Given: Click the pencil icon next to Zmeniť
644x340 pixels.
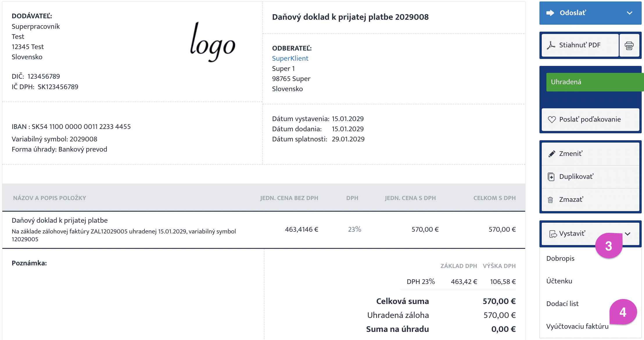Looking at the screenshot, I should 552,154.
